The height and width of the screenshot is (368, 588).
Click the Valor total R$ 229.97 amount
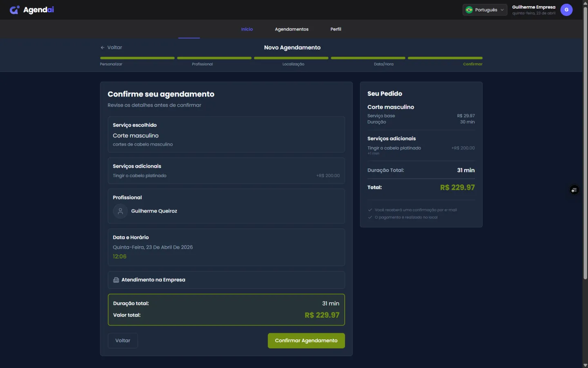322,315
